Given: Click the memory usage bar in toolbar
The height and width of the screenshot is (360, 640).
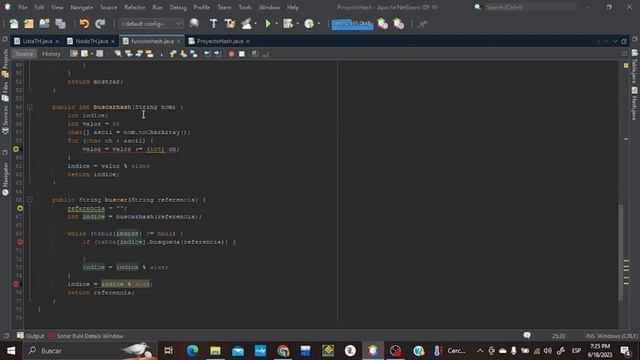Looking at the screenshot, I should 352,24.
